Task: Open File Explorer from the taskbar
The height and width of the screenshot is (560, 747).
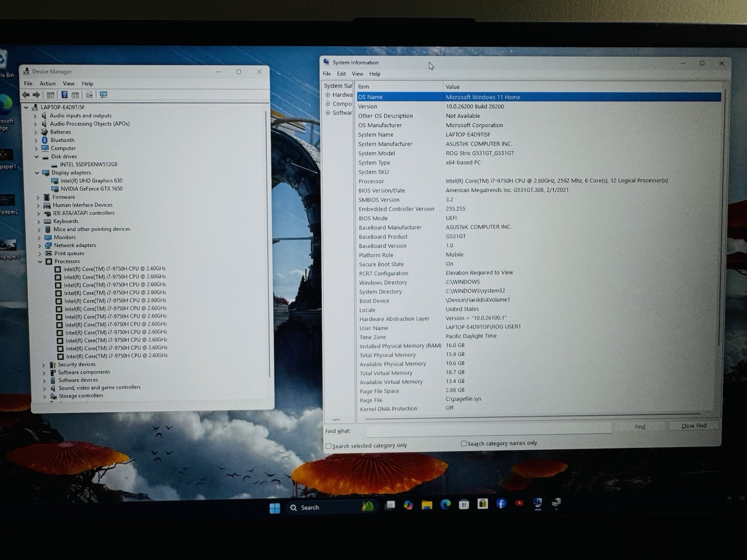Action: coord(427,505)
